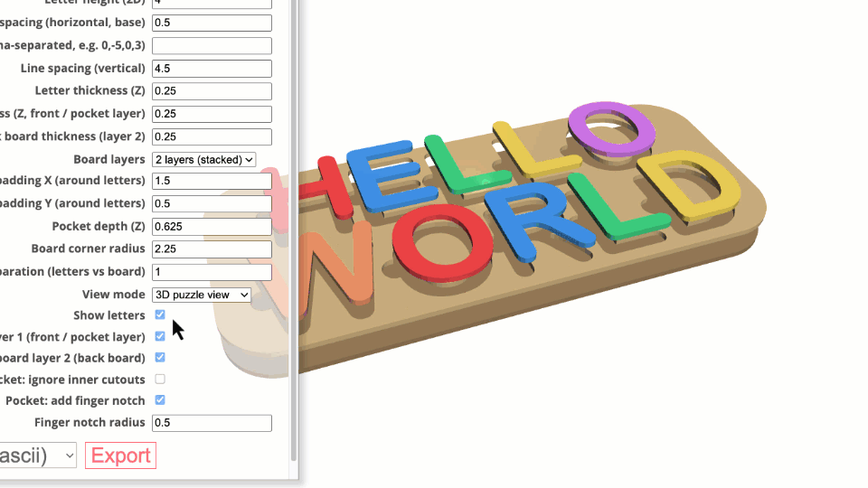This screenshot has width=868, height=488.
Task: Focus the Finger notch radius field
Action: point(212,423)
